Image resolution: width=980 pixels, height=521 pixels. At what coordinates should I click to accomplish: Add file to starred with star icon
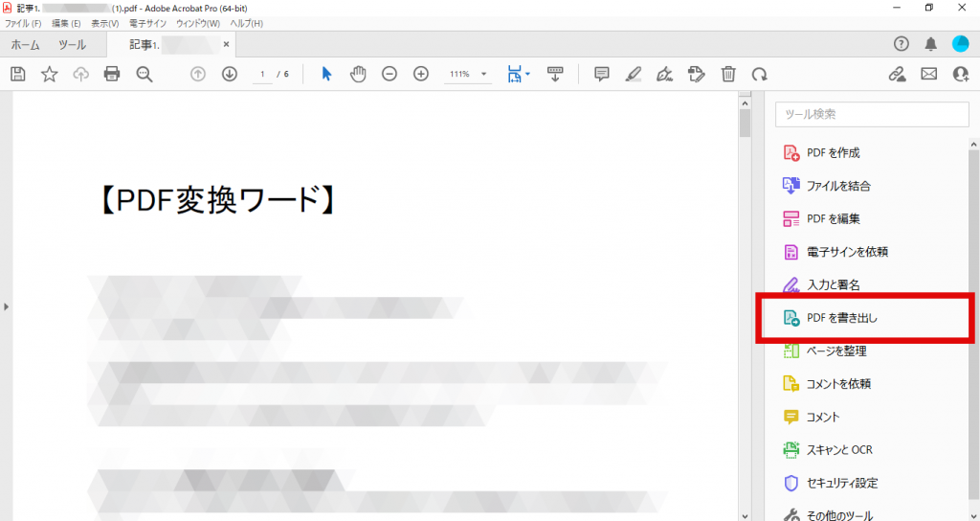pyautogui.click(x=50, y=75)
